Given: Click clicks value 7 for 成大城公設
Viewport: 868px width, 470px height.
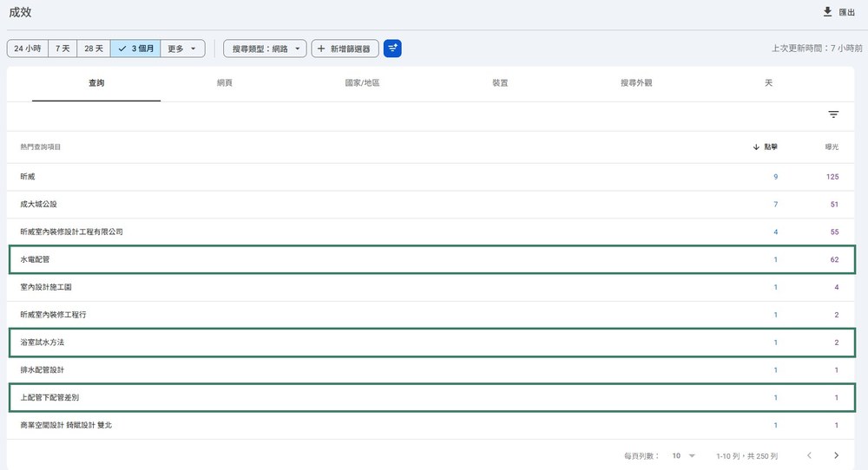Looking at the screenshot, I should click(x=775, y=205).
